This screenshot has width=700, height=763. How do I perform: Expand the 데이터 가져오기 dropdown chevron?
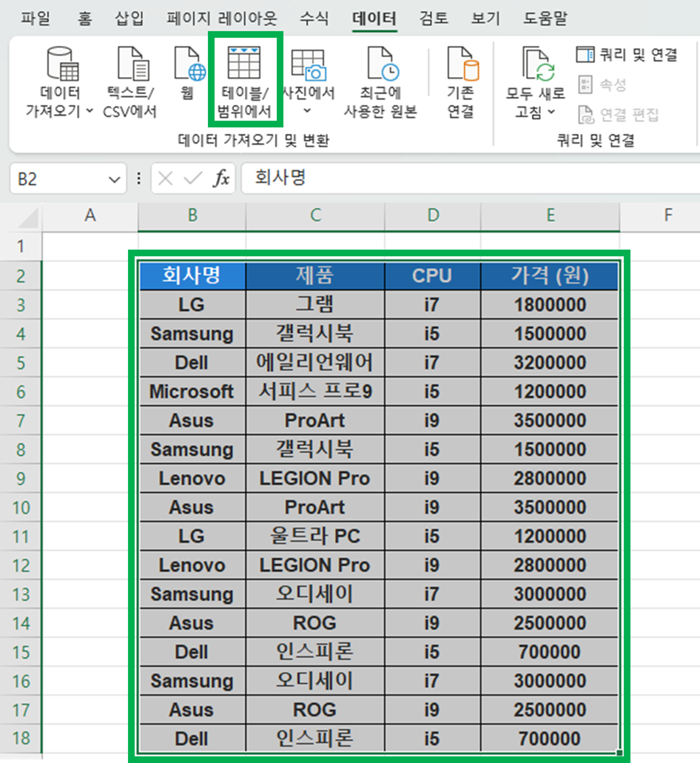point(90,111)
